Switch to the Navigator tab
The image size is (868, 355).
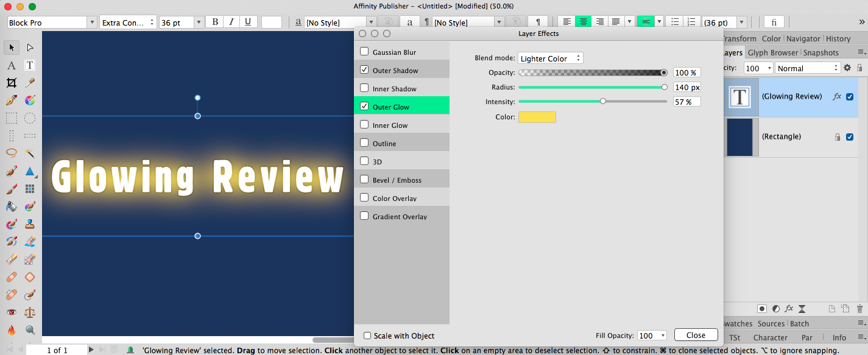[x=803, y=38]
